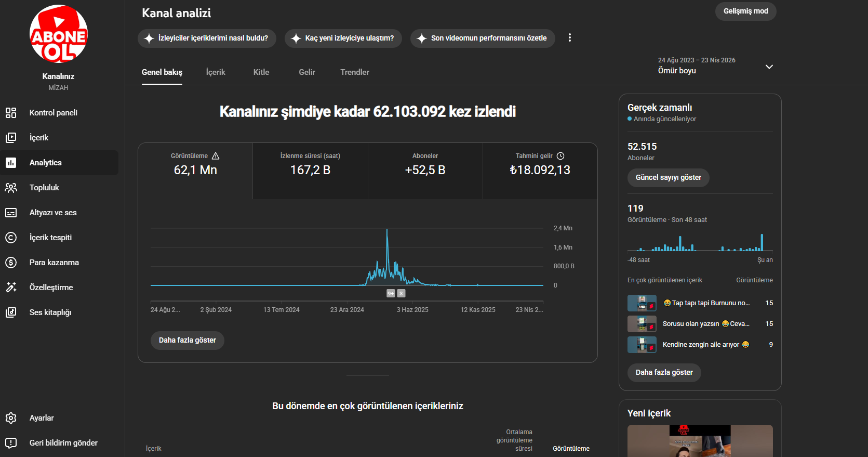This screenshot has height=457, width=868.
Task: Open the three-dot more options menu
Action: tap(570, 38)
